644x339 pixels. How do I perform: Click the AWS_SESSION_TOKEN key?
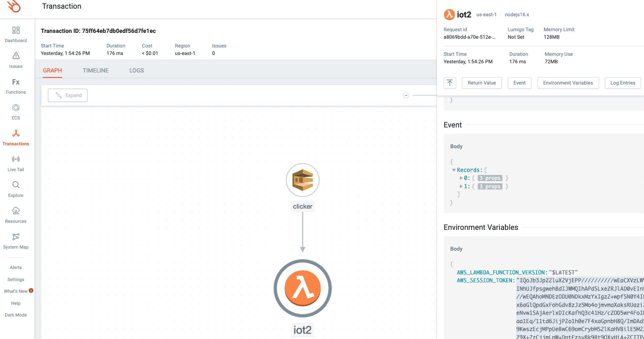(x=485, y=280)
